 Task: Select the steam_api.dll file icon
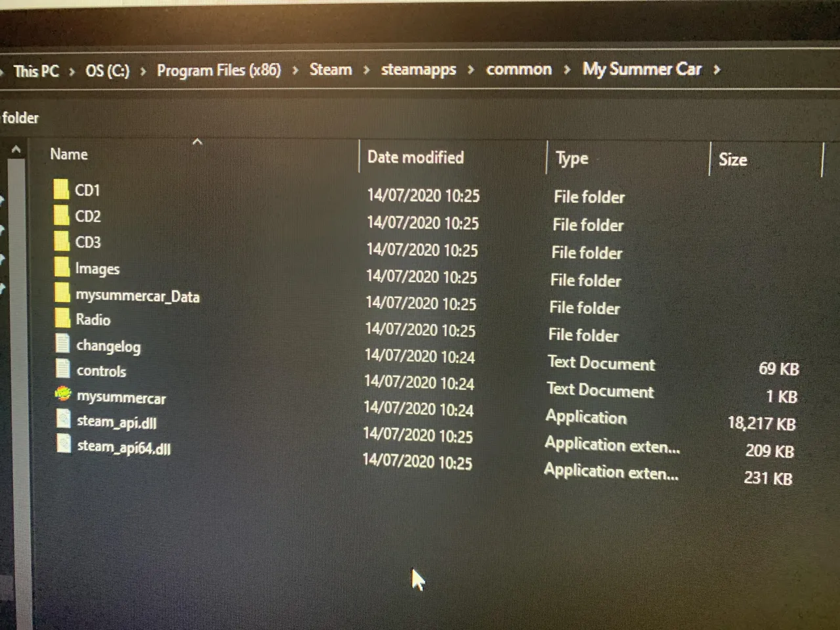(x=116, y=423)
